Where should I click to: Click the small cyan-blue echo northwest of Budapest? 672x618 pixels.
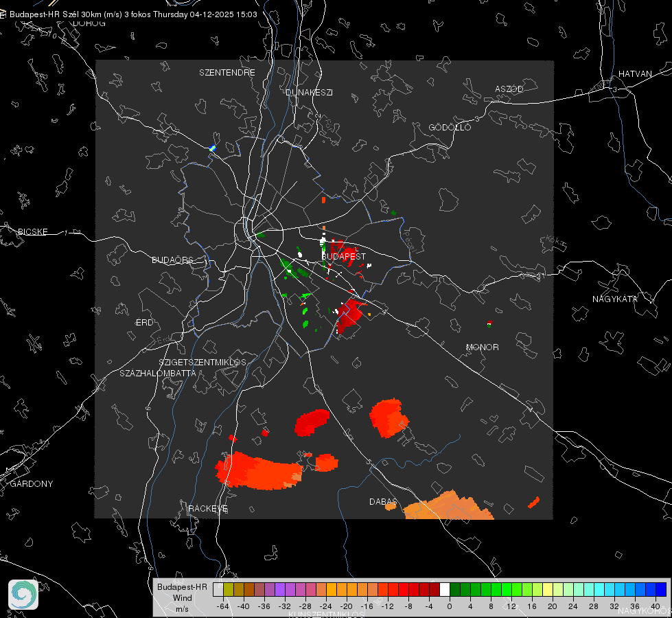pos(212,148)
